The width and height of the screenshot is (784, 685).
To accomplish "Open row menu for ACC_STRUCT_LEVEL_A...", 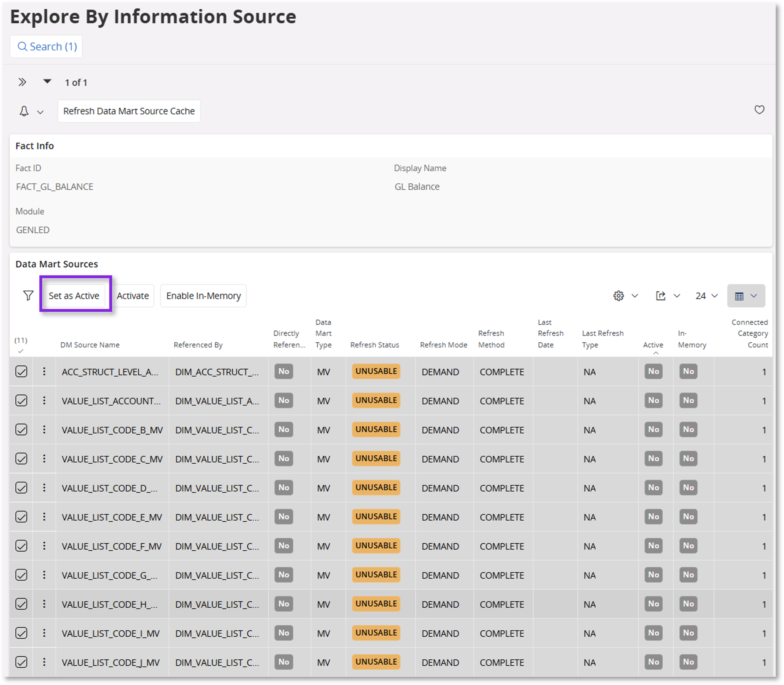I will point(44,371).
